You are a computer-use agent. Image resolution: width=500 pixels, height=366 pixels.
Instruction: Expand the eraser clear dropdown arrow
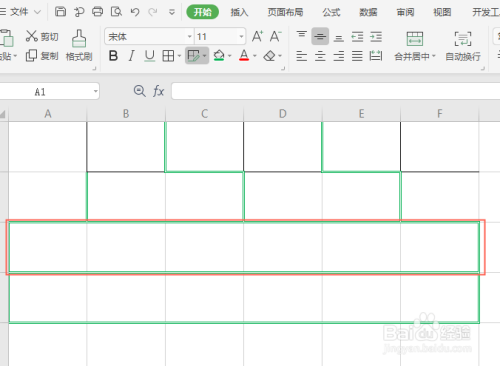pos(280,56)
